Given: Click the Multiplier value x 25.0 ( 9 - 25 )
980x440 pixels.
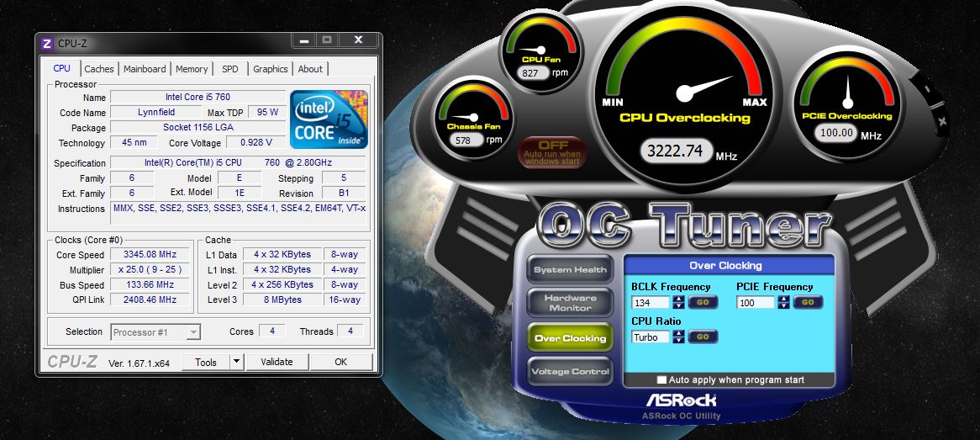Looking at the screenshot, I should pos(150,269).
